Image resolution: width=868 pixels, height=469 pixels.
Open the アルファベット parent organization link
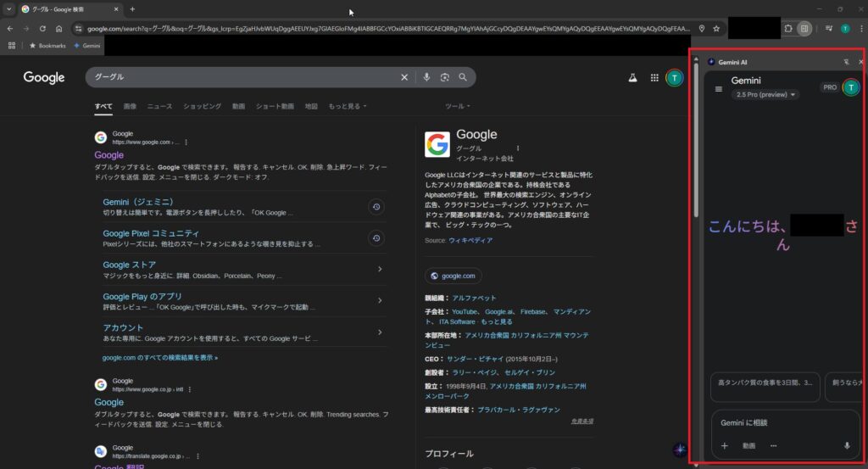click(474, 298)
